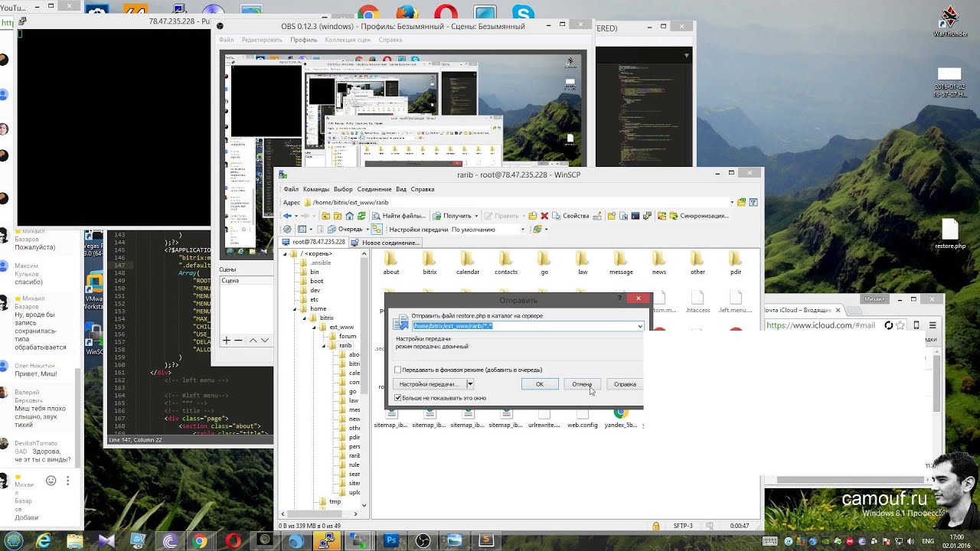The width and height of the screenshot is (980, 551).
Task: Expand the Настройки передачи button dropdown arrow
Action: [x=470, y=384]
